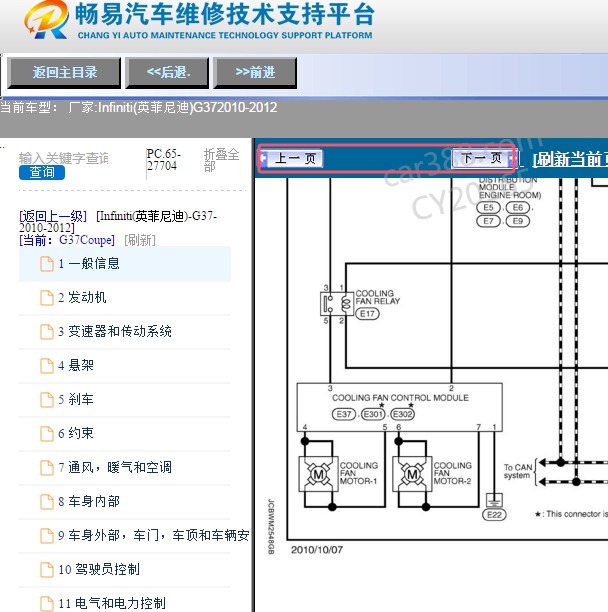Click the page icon beside 8 车身内部
This screenshot has width=608, height=612.
coord(47,502)
